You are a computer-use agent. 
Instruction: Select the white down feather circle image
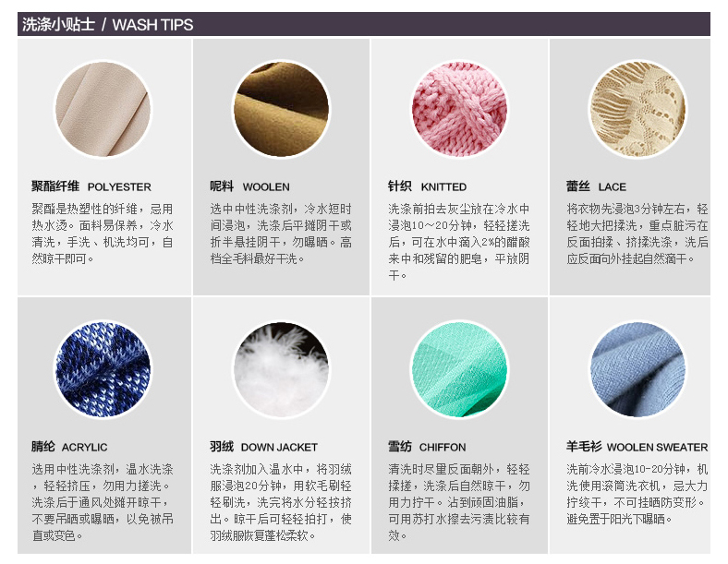pos(281,369)
